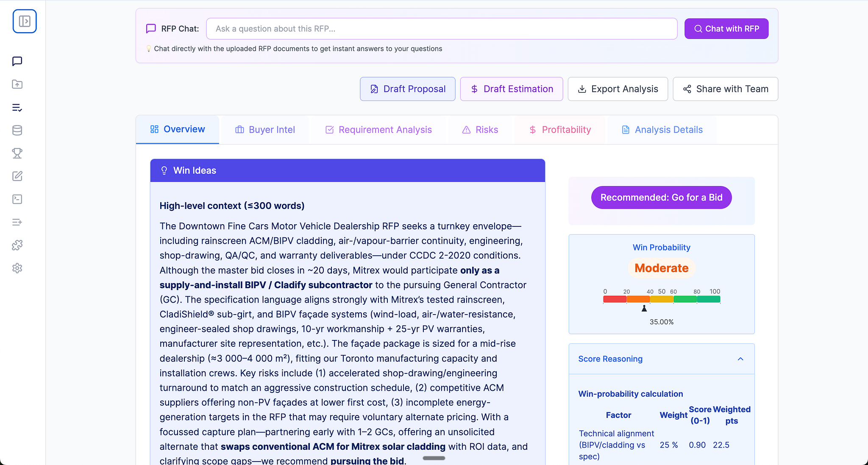Open the Requirement Analysis tab
The width and height of the screenshot is (868, 465).
point(378,130)
